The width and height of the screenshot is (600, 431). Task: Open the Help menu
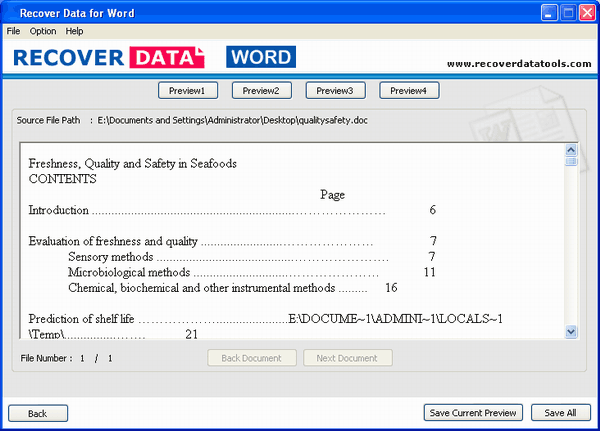[x=75, y=31]
